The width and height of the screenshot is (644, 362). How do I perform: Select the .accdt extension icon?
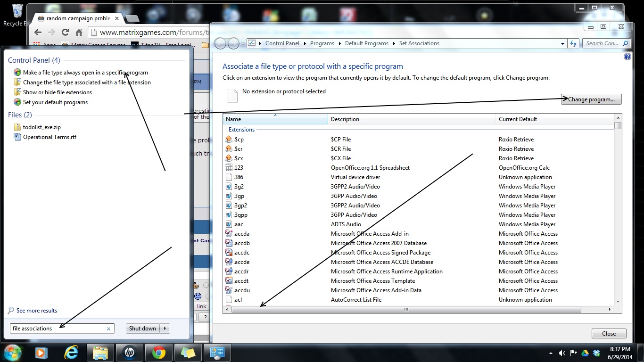click(x=229, y=281)
